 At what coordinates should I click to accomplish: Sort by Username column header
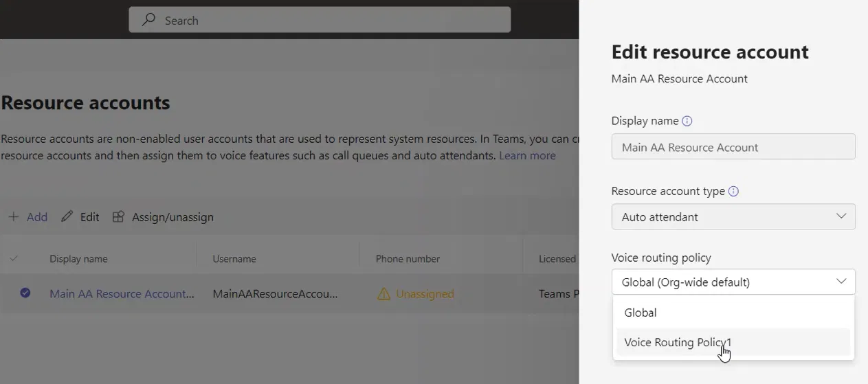click(234, 259)
